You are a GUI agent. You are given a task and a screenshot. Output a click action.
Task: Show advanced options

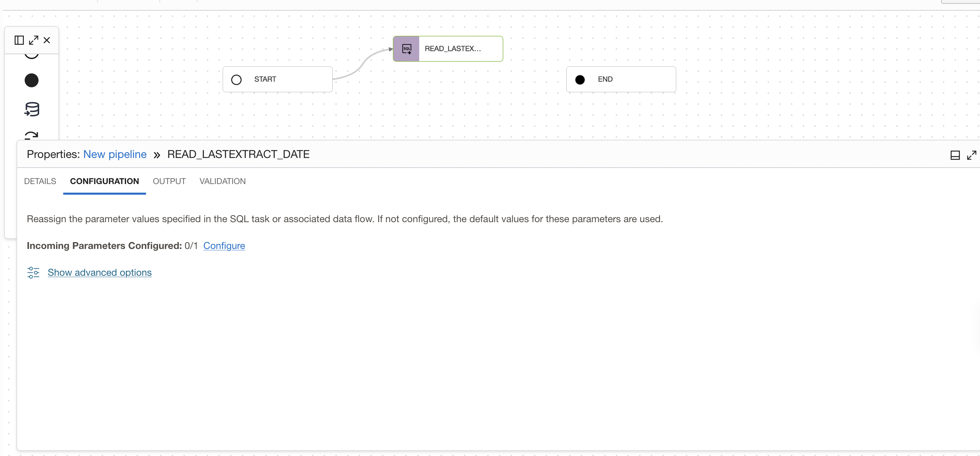99,272
